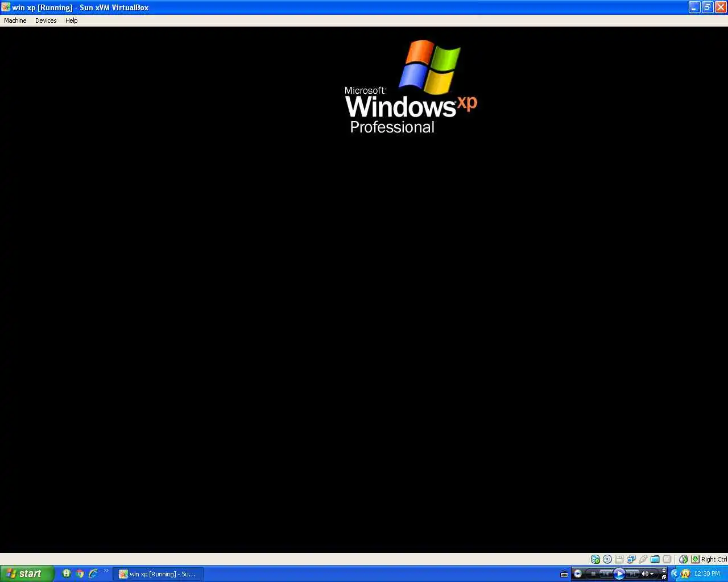Launch Google Chrome from quick launch
Image resolution: width=728 pixels, height=582 pixels.
coord(80,573)
